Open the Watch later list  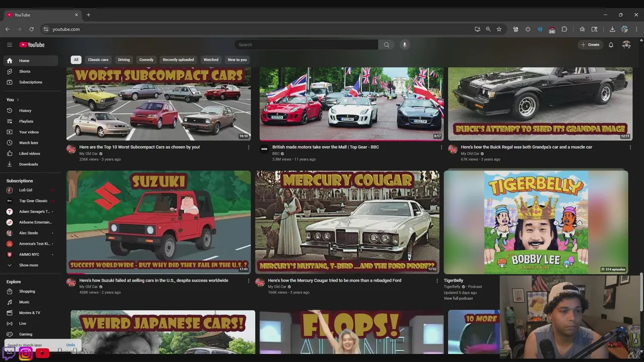31,143
